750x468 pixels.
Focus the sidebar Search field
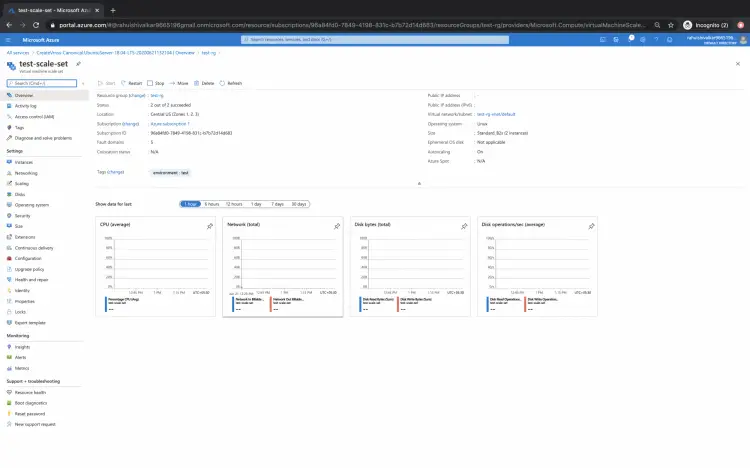click(x=42, y=83)
